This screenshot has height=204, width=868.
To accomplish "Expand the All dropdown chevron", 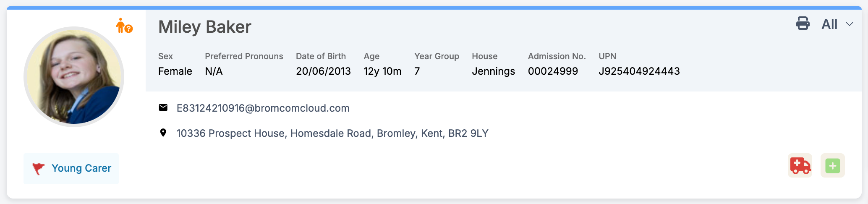I will 850,24.
